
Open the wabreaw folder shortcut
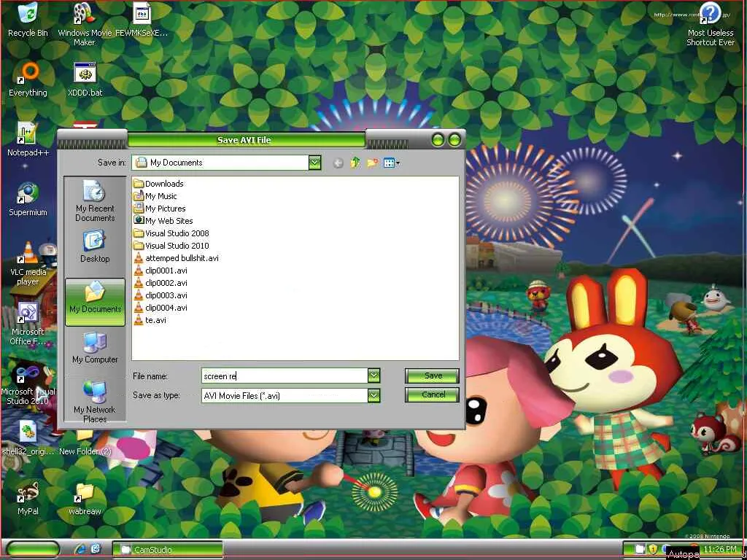[x=85, y=498]
